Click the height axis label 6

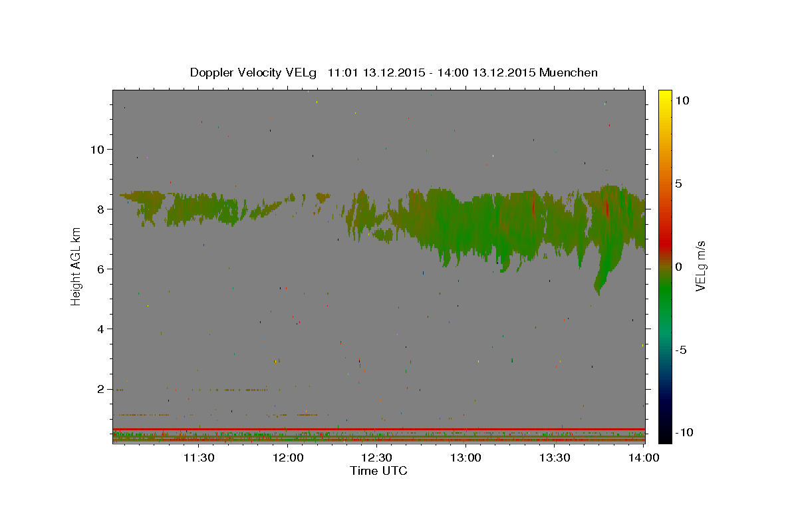[x=100, y=269]
